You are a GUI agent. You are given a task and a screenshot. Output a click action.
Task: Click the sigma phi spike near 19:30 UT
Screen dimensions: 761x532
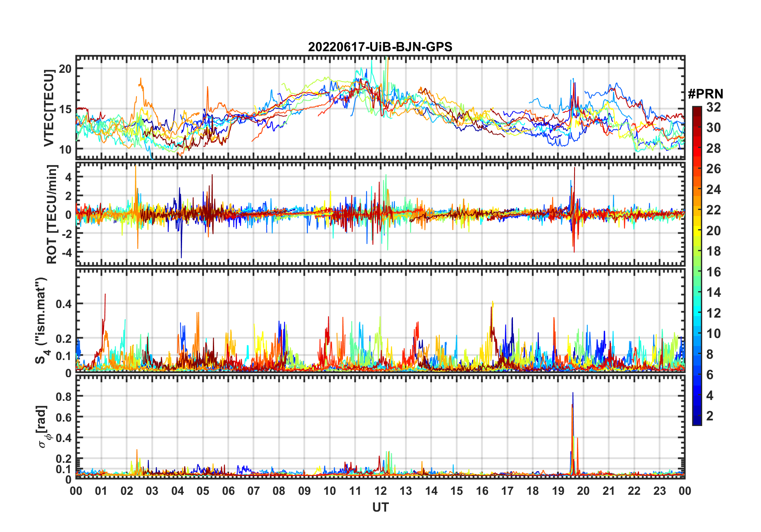(573, 434)
